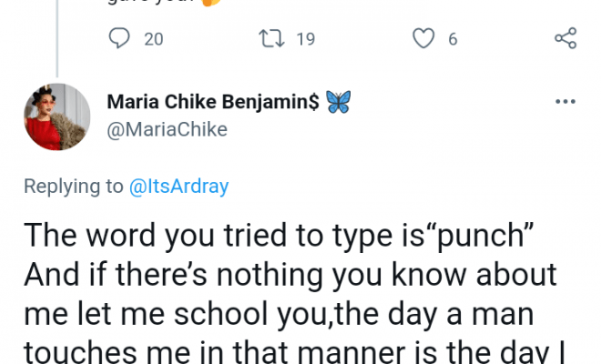Screen dimensions: 601x364
Task: Visit the @ItsArdray mention link
Action: click(x=178, y=187)
